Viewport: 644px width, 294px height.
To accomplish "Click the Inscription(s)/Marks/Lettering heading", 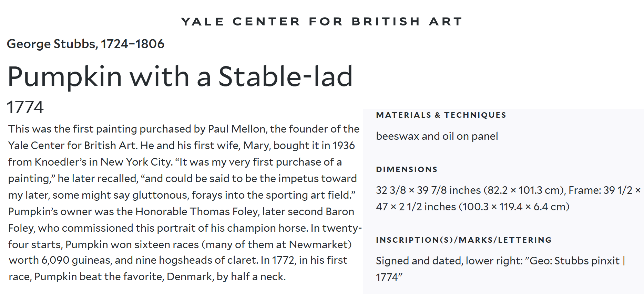I will 464,240.
